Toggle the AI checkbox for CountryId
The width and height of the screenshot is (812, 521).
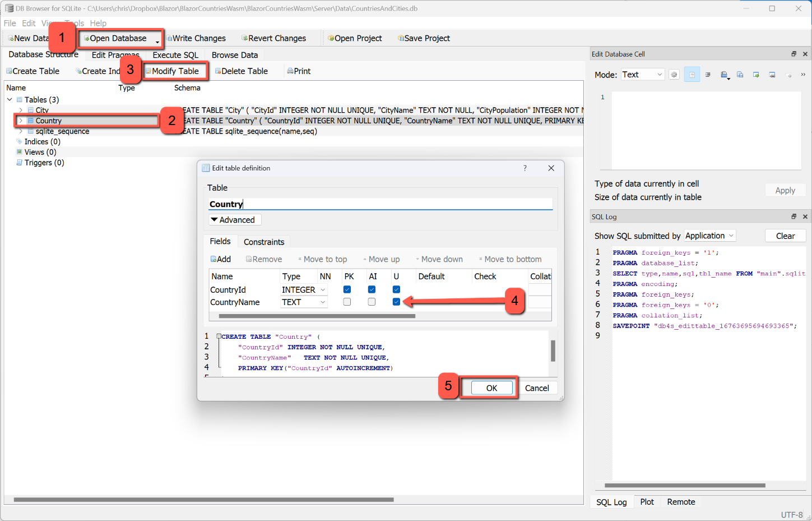tap(372, 289)
